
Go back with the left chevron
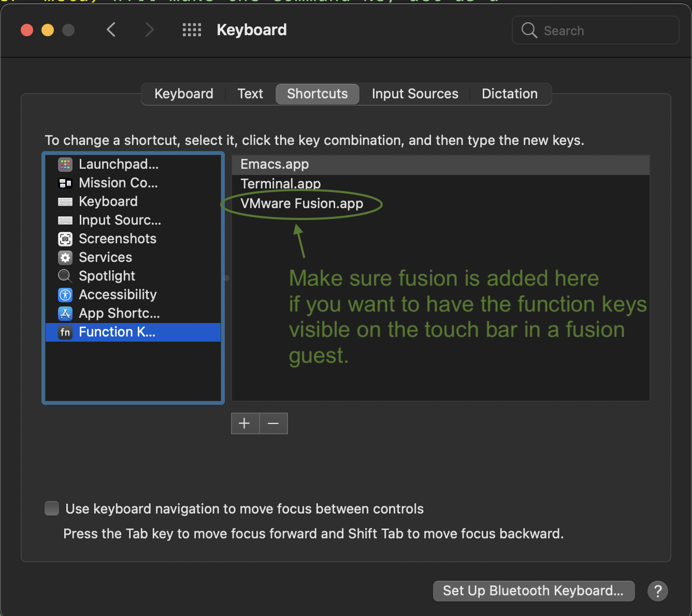click(111, 30)
